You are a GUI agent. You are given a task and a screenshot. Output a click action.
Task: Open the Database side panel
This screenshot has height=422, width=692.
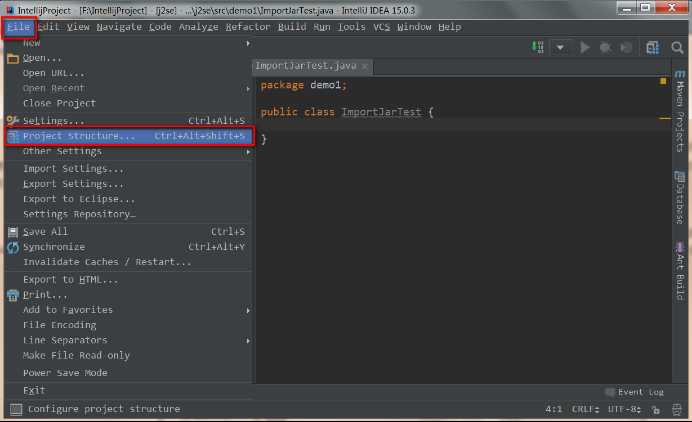point(680,198)
